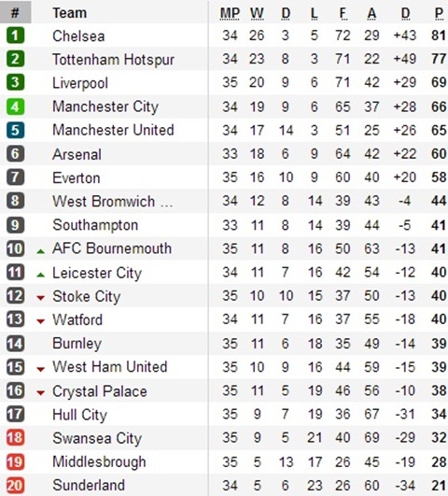Click the # rank column header
This screenshot has height=496, width=448.
[15, 12]
